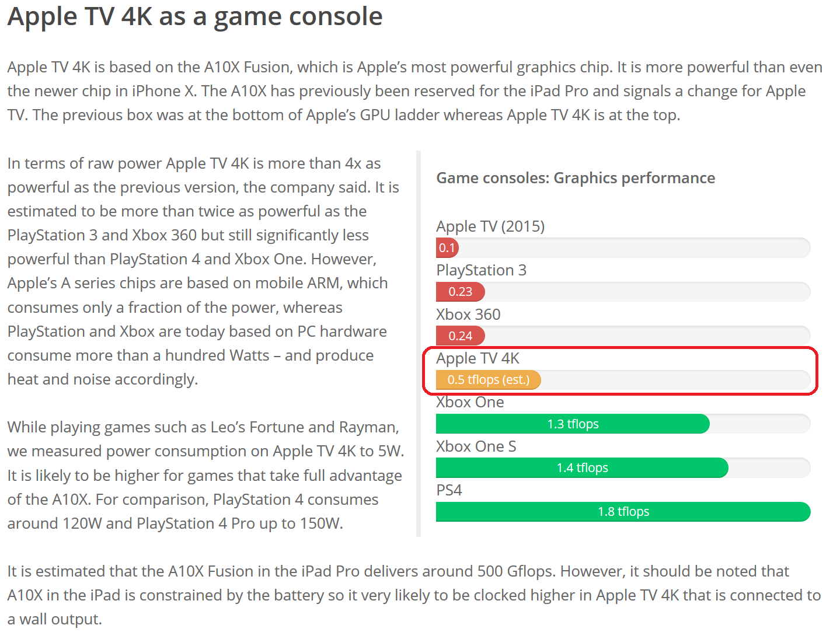
Task: Click the orange 0.5 tflops (est.) bar
Action: (x=488, y=380)
